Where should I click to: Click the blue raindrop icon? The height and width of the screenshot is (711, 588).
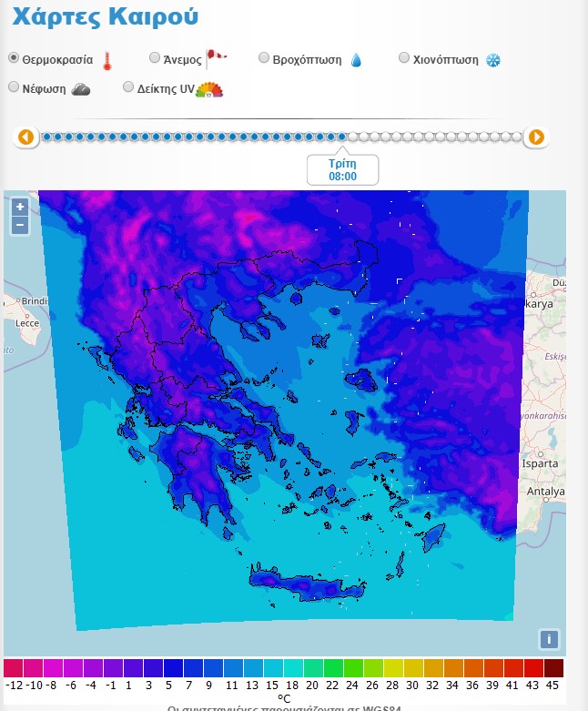click(356, 60)
